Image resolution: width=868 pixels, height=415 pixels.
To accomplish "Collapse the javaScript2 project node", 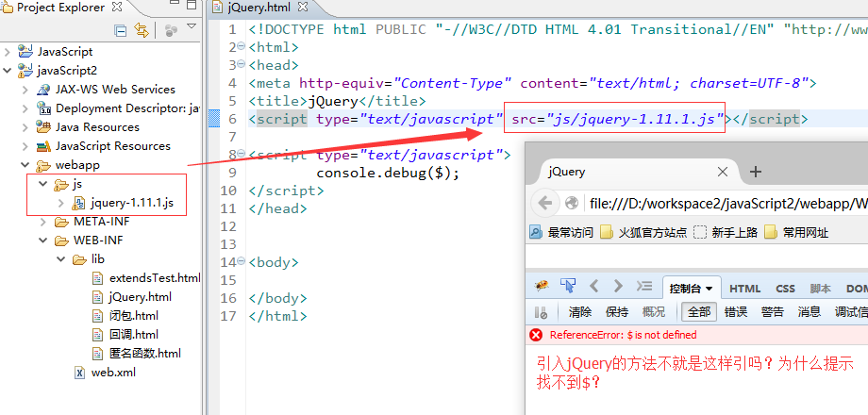I will point(8,71).
